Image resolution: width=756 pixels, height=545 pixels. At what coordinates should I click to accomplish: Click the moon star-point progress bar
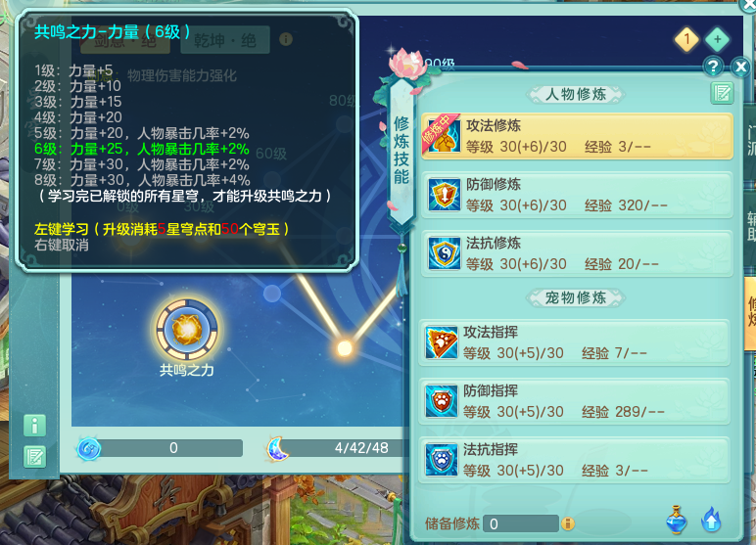click(338, 448)
